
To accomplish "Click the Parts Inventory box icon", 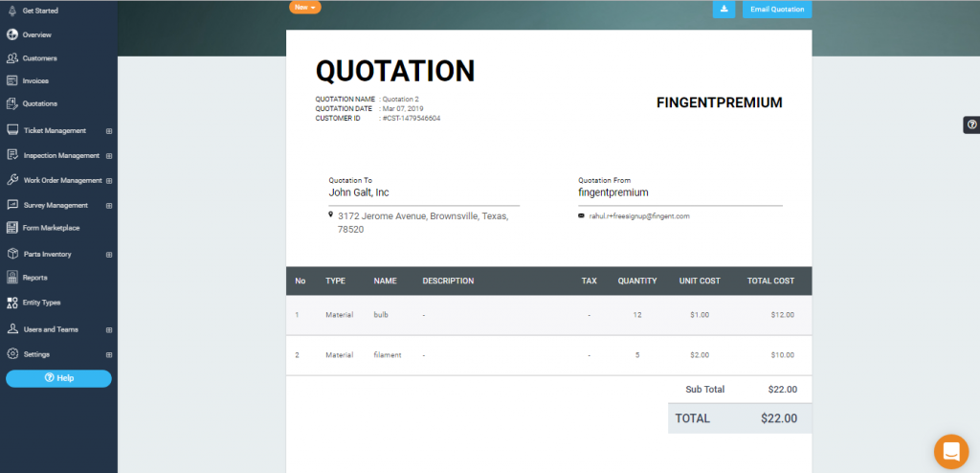I will tap(11, 254).
